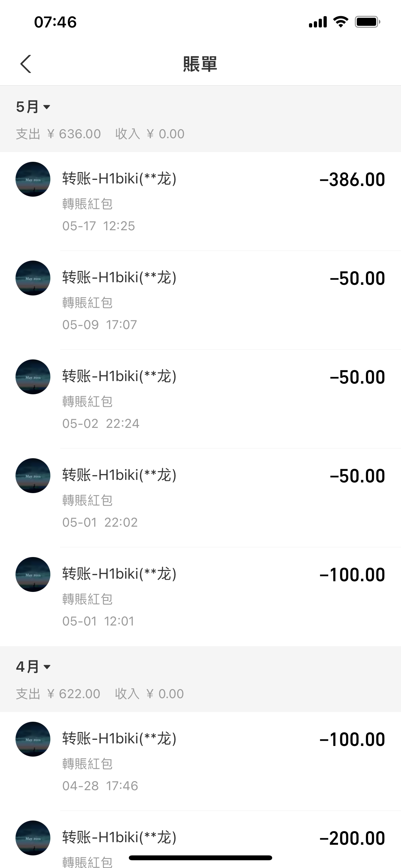Open the 04-28 -100.00 transfer

(x=200, y=761)
